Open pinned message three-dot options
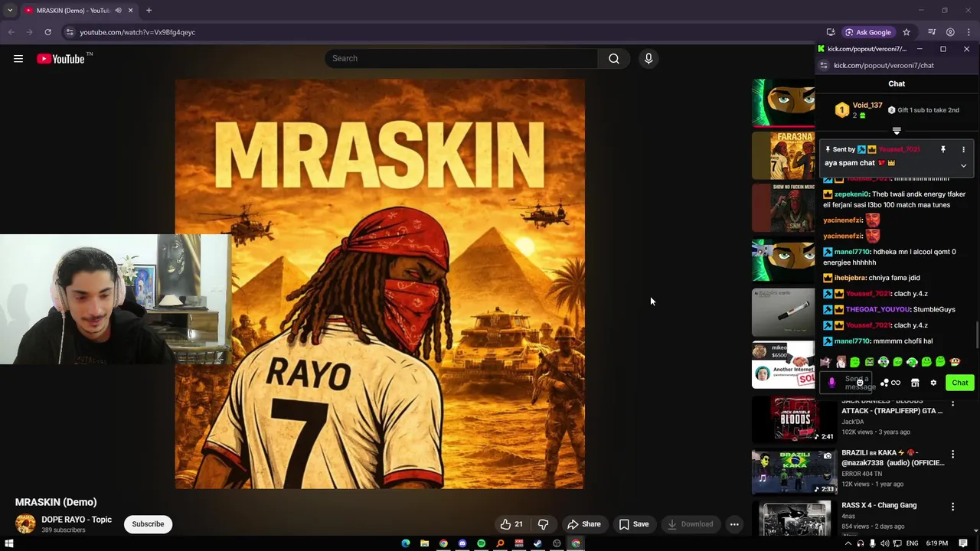The width and height of the screenshot is (980, 551). click(x=963, y=150)
